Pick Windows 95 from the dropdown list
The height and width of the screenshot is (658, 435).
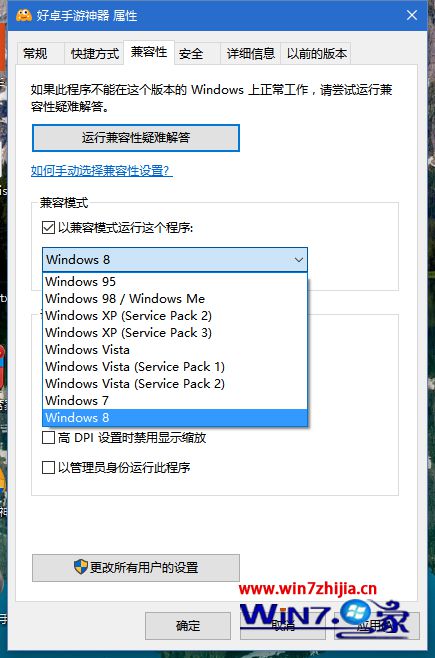pos(175,281)
